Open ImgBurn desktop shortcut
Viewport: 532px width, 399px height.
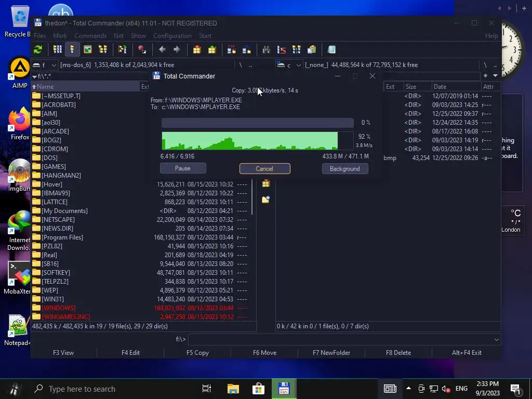coord(19,176)
